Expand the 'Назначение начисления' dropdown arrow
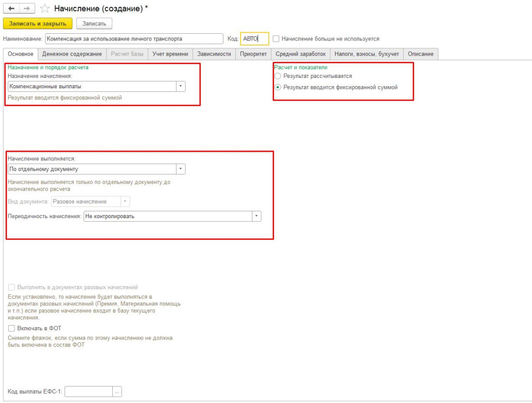The height and width of the screenshot is (403, 532). 180,86
